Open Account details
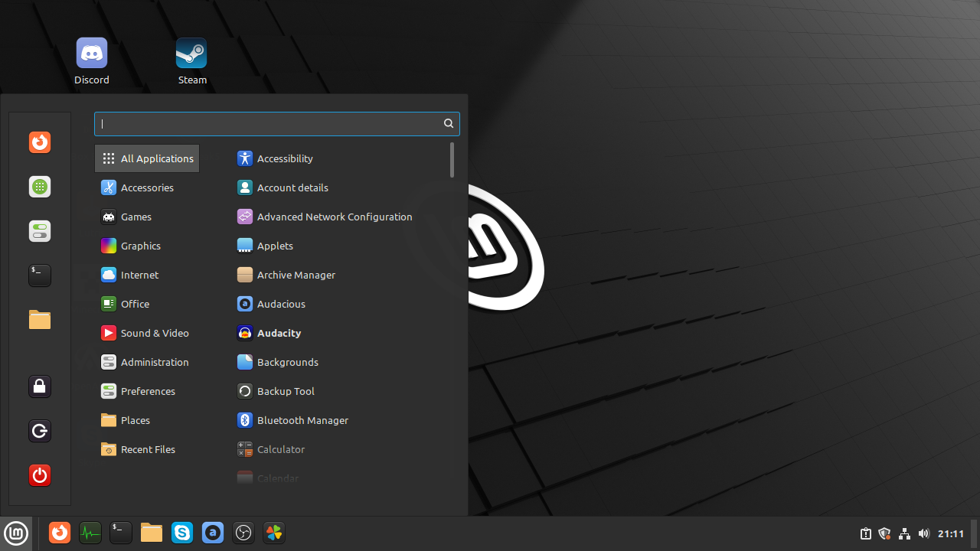The width and height of the screenshot is (980, 551). click(339, 187)
